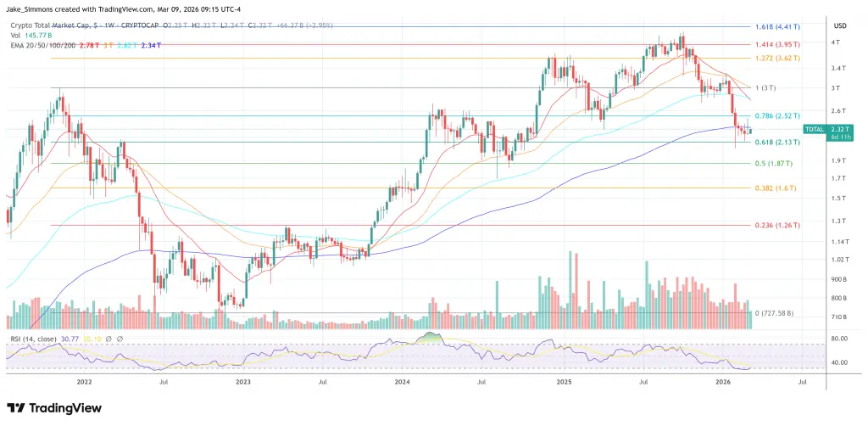Screen dimensions: 868x426
Task: Click the Jul label after 2026
Action: pos(804,382)
